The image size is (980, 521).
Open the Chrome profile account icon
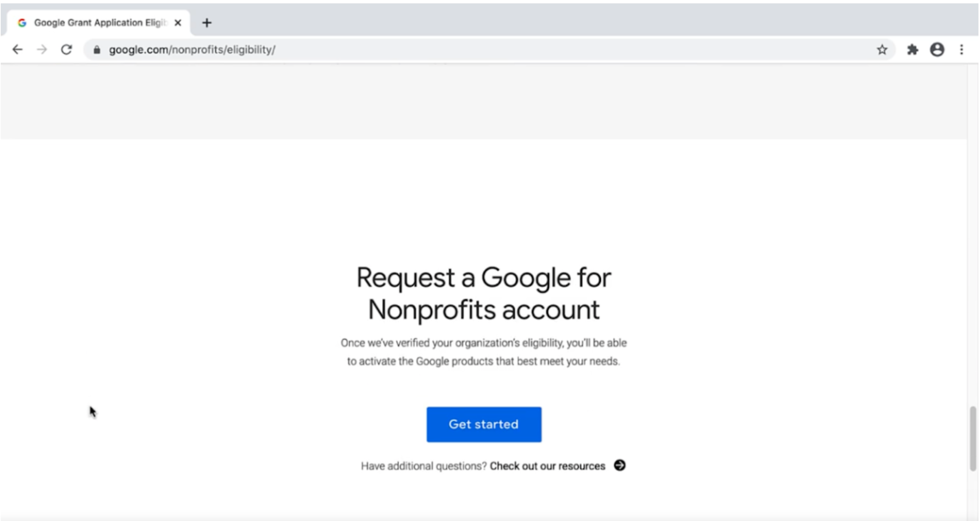pos(936,50)
